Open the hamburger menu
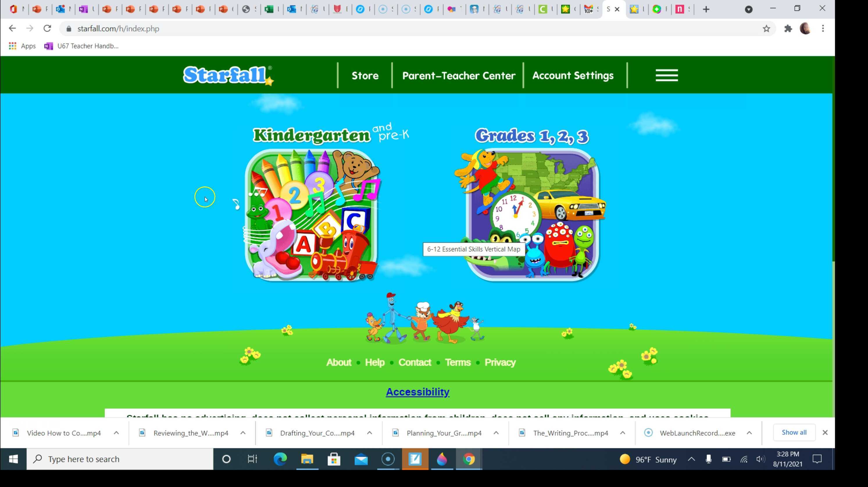 pyautogui.click(x=667, y=75)
